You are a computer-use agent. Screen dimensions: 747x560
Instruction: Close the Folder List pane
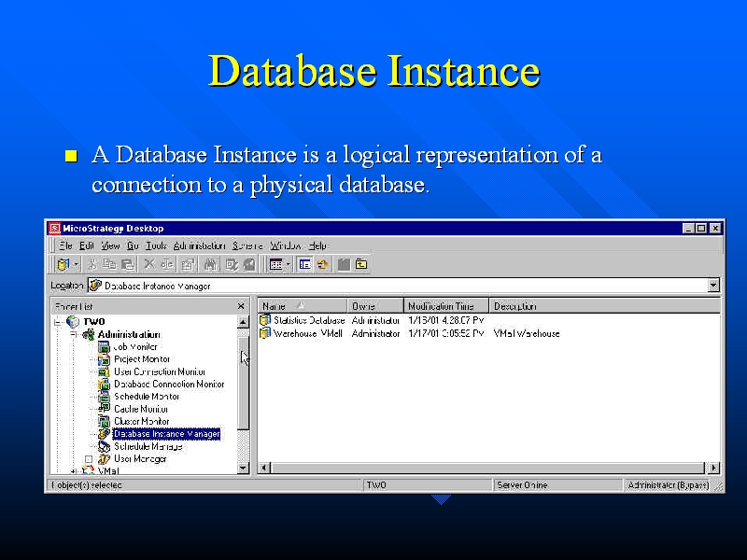pyautogui.click(x=241, y=306)
